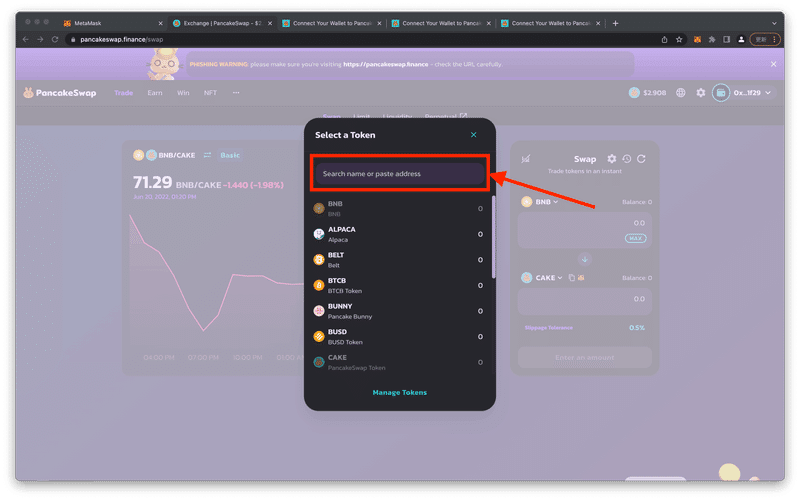Select the CAKE token row
Screen dimensions: 800x500
398,362
